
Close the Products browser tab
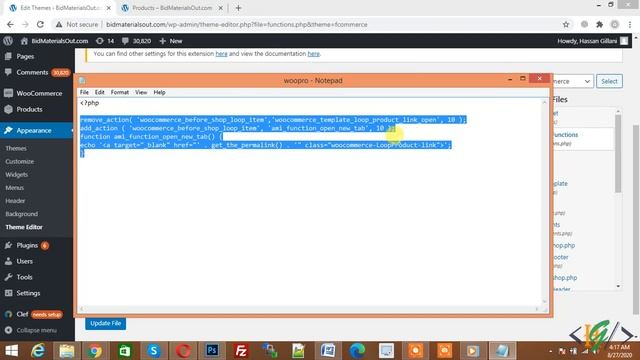pyautogui.click(x=220, y=8)
